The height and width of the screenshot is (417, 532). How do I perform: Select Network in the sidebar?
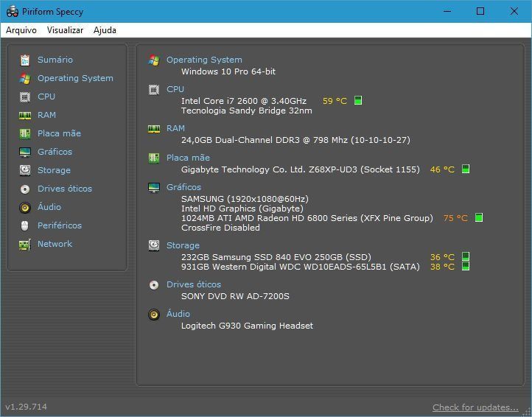55,244
